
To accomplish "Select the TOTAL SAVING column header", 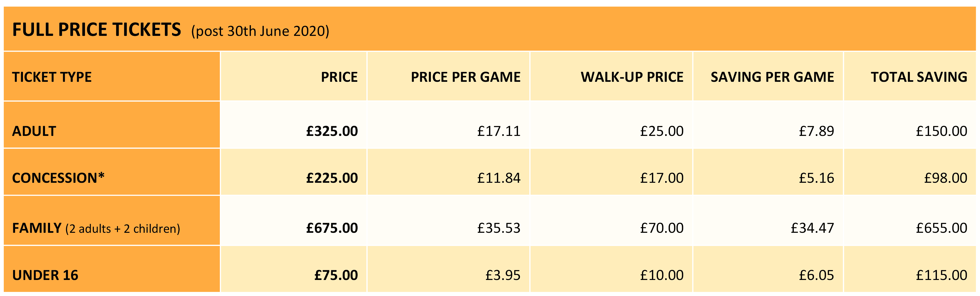I will point(919,77).
